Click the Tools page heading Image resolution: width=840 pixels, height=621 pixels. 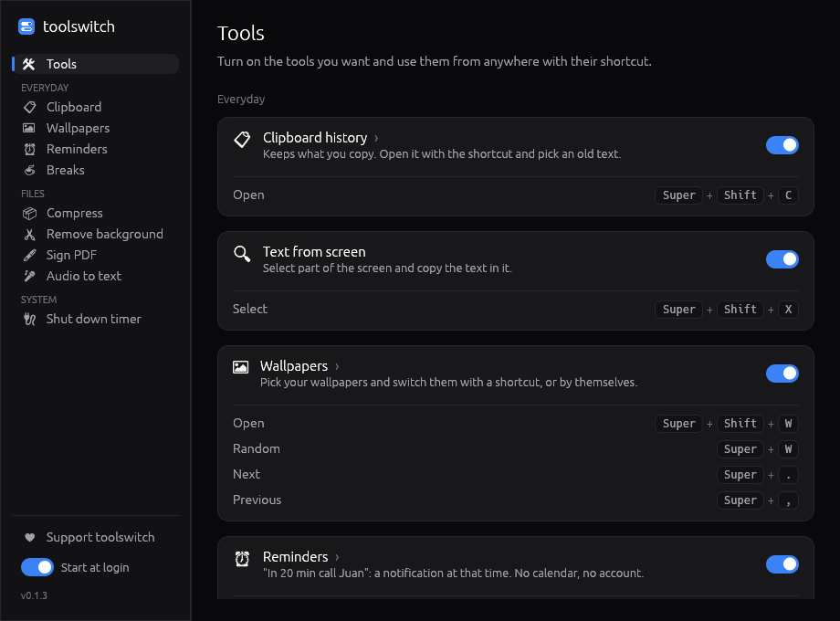pos(240,33)
